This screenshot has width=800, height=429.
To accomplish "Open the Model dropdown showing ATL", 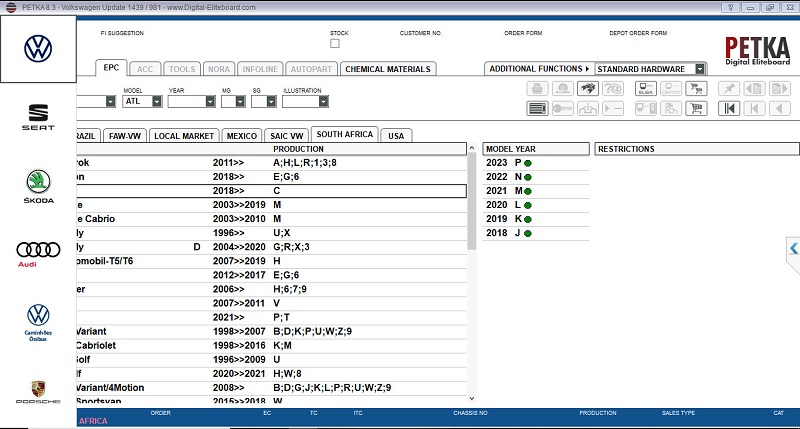I will tap(142, 101).
